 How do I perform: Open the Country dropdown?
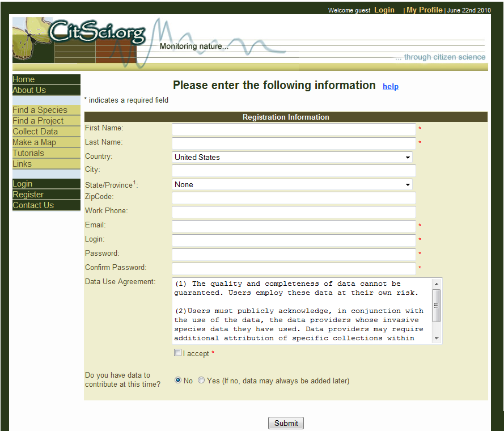coord(292,157)
